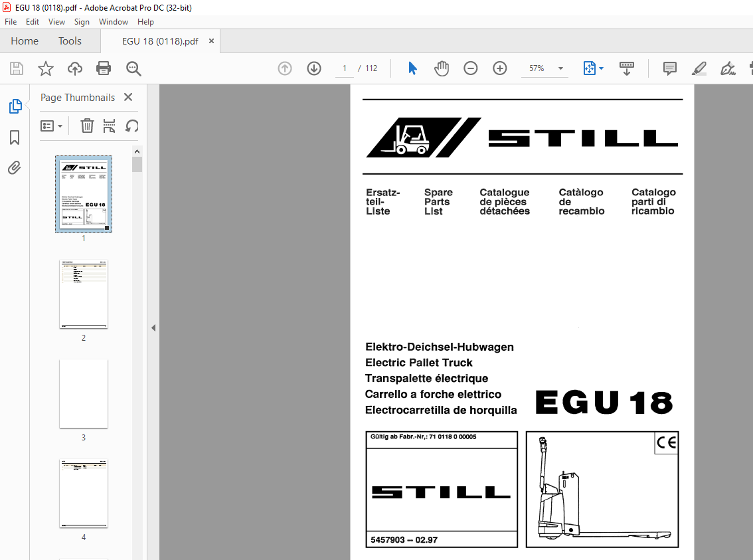The height and width of the screenshot is (560, 753).
Task: Open the Sign menu
Action: coord(82,22)
